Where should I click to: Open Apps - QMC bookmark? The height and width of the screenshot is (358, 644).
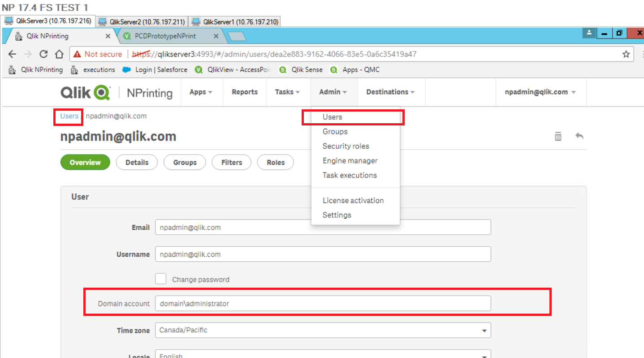point(355,70)
